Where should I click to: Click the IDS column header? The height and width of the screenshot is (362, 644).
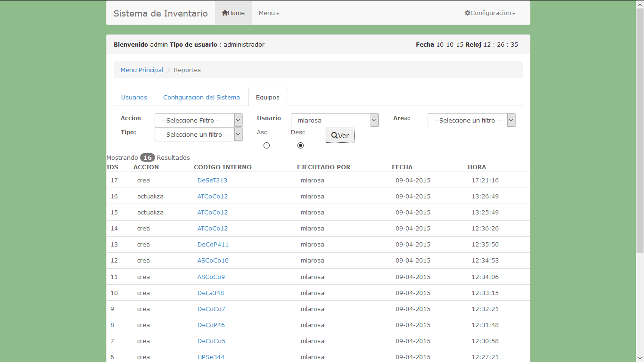coord(112,167)
